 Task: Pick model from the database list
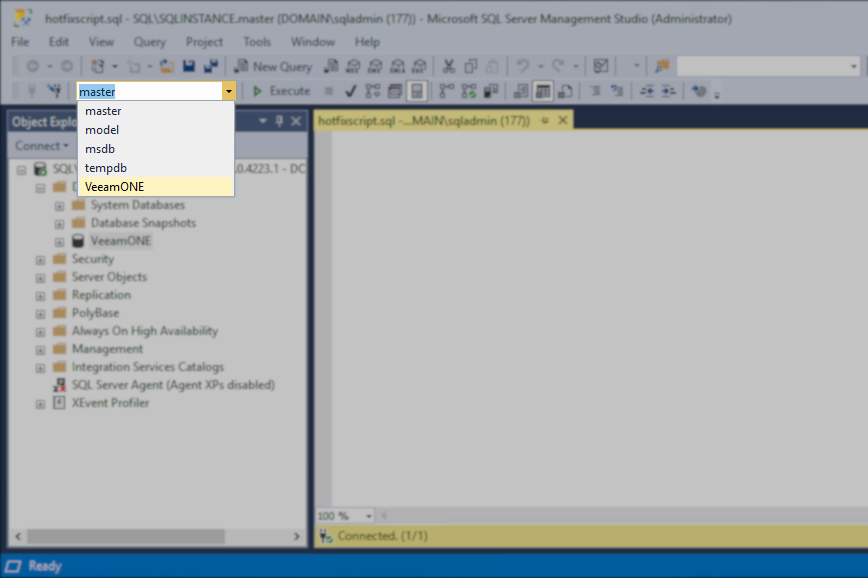point(156,130)
